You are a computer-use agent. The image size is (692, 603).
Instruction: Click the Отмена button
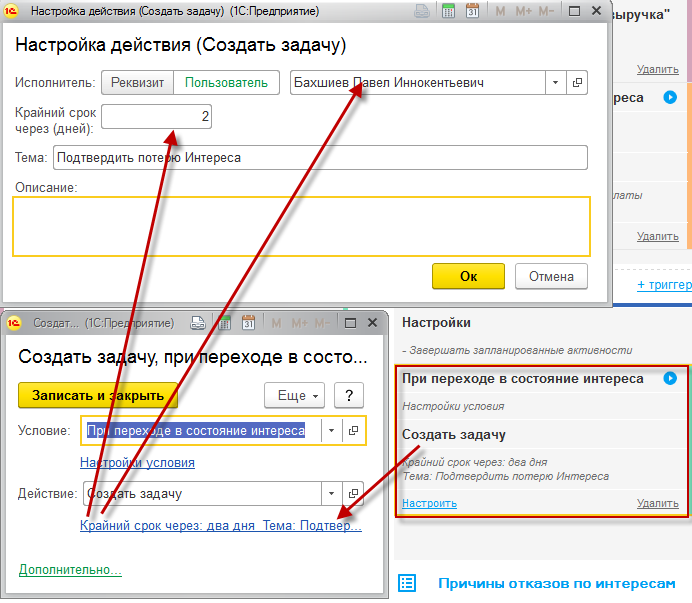click(x=551, y=276)
